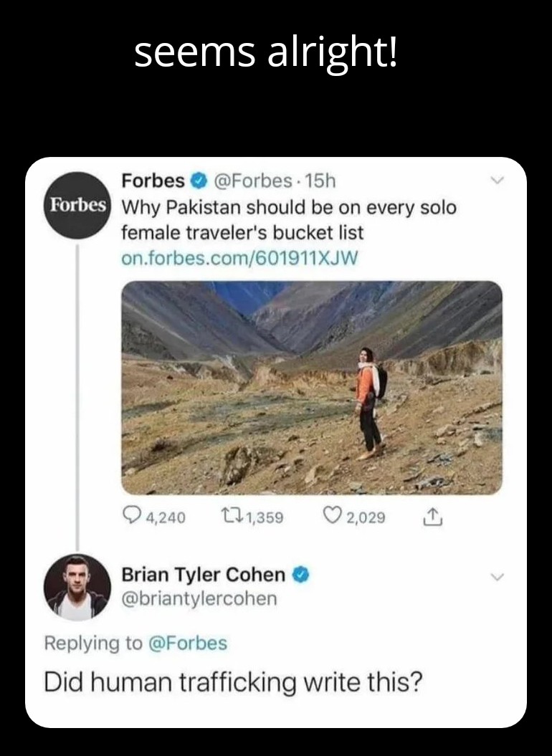This screenshot has height=756, width=552.
Task: Click the Forbes display name
Action: (153, 180)
